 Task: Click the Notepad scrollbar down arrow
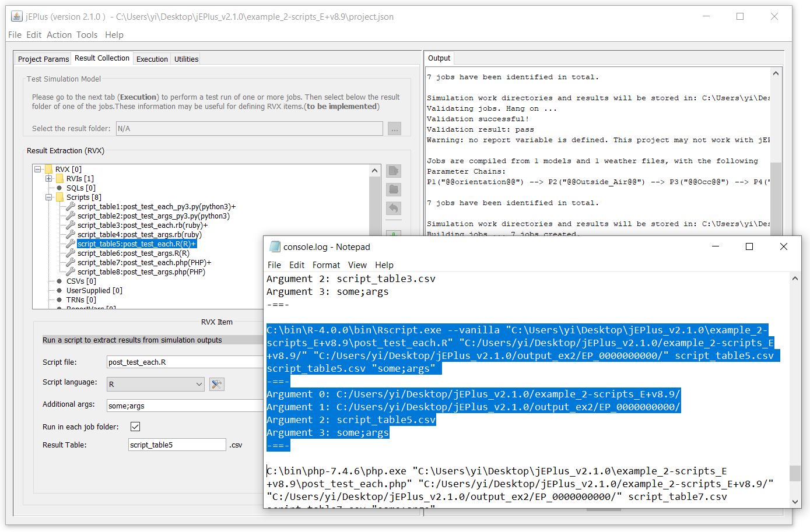(795, 501)
